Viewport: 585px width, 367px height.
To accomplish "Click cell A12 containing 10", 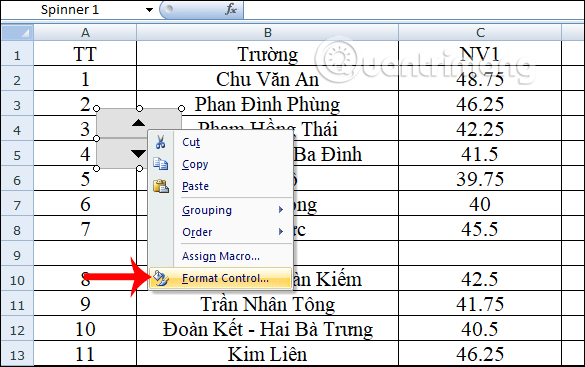I will [x=85, y=328].
